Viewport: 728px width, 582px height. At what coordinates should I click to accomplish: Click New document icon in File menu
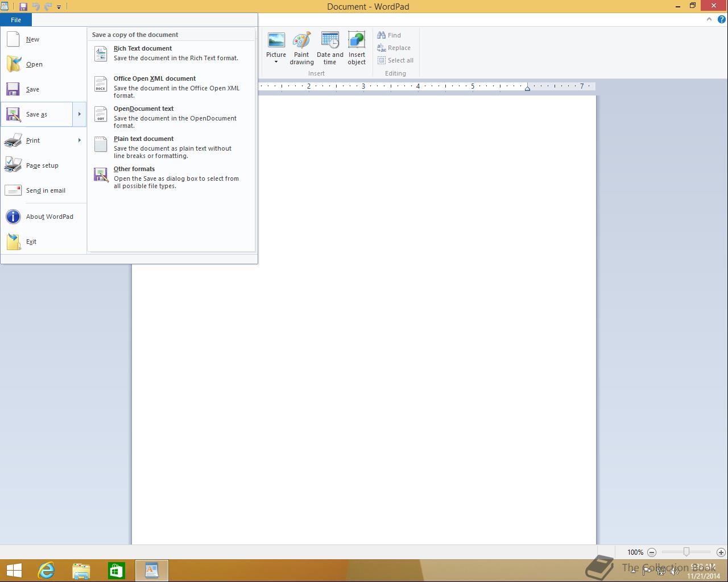(x=13, y=39)
